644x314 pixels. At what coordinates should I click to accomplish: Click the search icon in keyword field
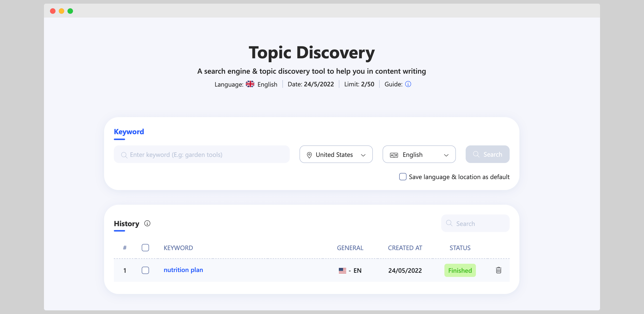[124, 154]
